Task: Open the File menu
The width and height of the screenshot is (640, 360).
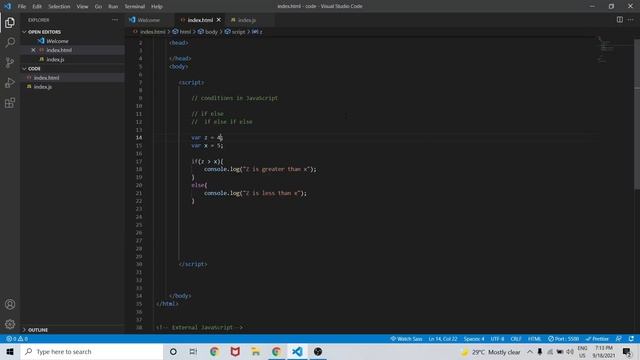Action: tap(22, 7)
